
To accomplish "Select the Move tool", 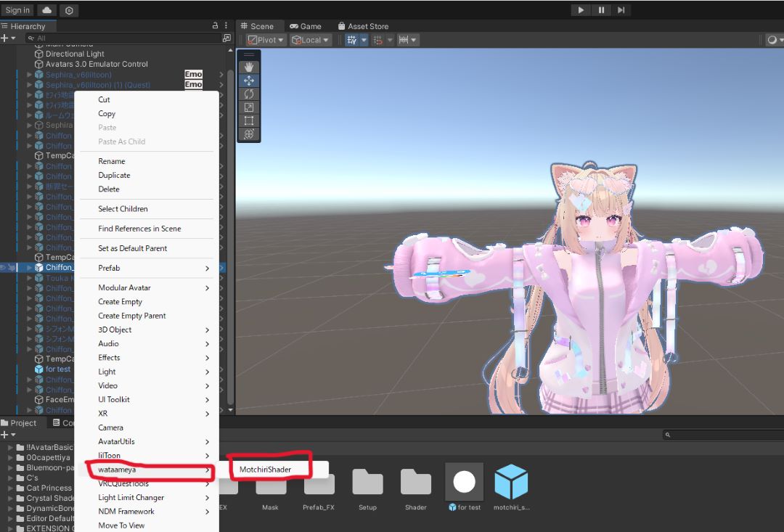I will coord(248,81).
